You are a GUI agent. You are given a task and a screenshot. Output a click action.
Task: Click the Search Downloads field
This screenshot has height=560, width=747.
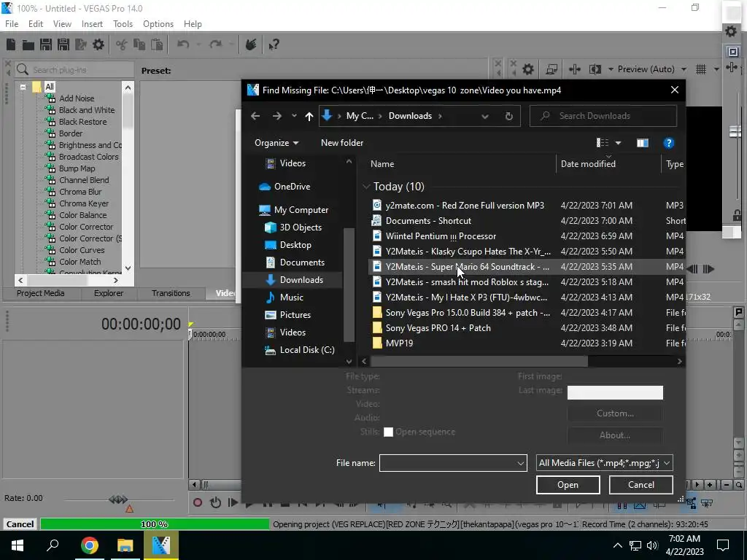[603, 116]
